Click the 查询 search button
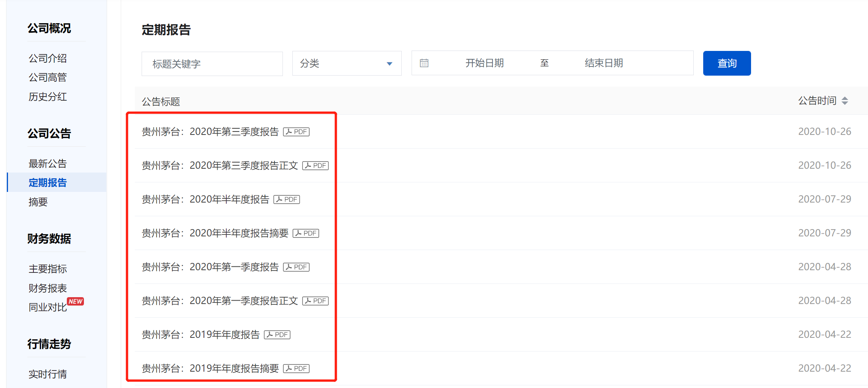The width and height of the screenshot is (868, 388). pyautogui.click(x=726, y=63)
